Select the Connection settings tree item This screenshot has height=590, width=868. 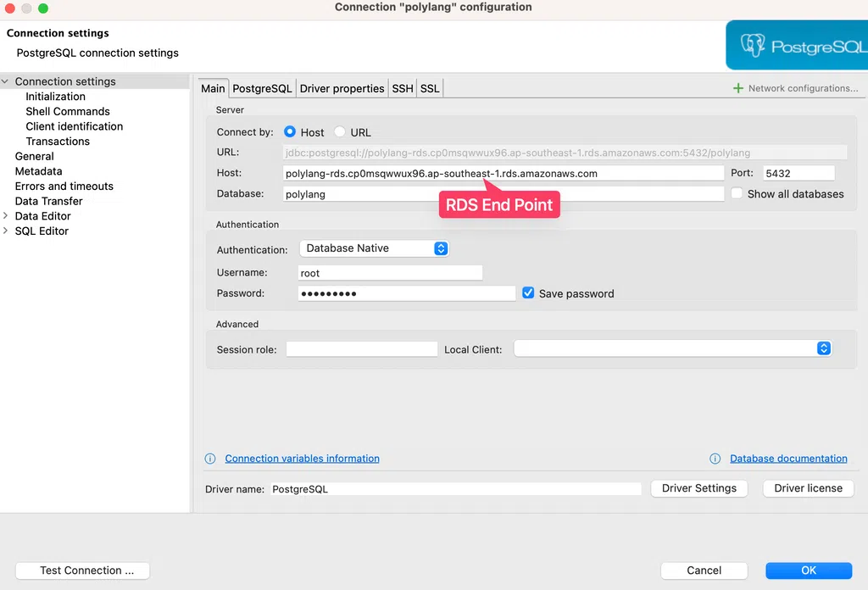coord(65,81)
